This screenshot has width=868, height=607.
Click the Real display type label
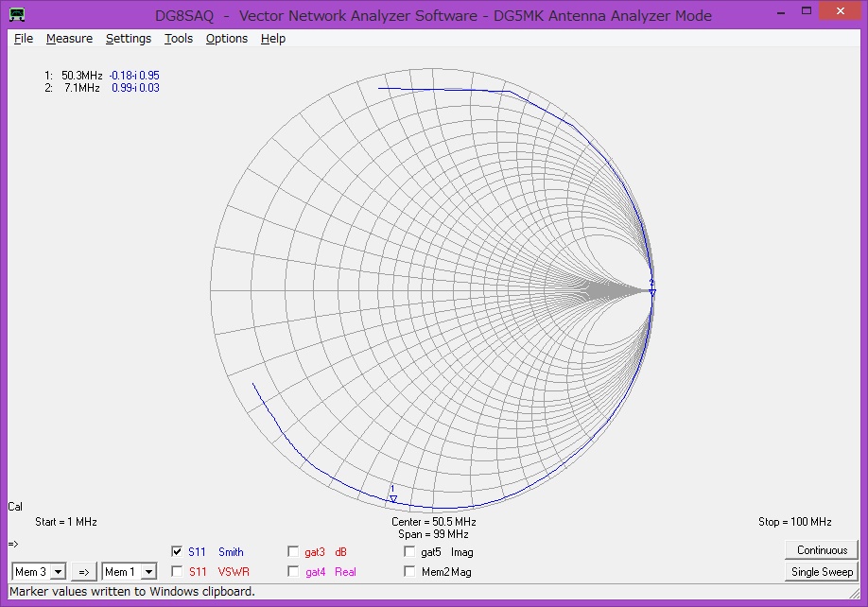345,572
